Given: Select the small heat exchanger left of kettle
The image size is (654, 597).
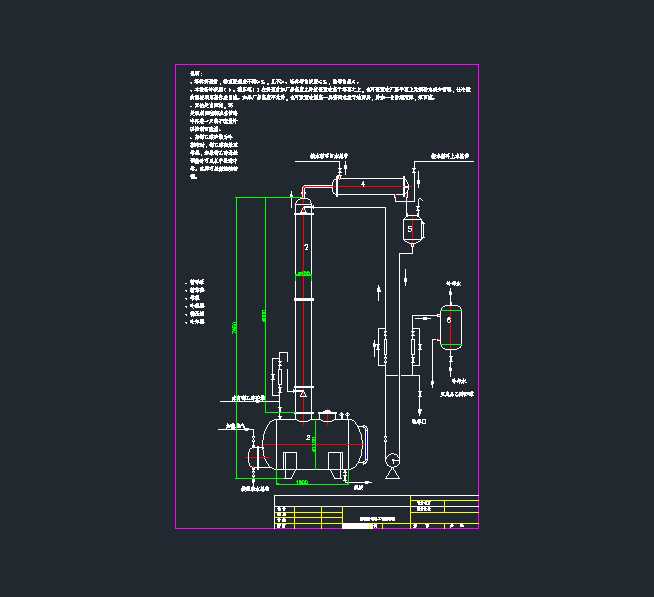Looking at the screenshot, I should coord(254,458).
